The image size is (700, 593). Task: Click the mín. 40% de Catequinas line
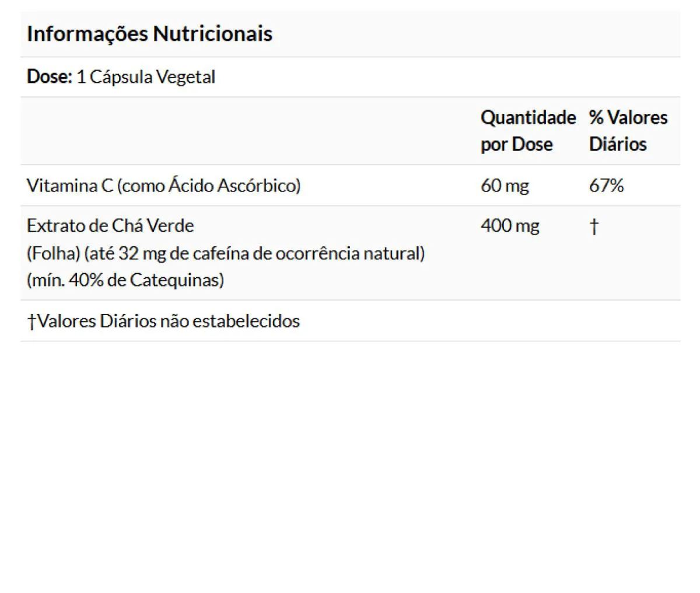[125, 280]
